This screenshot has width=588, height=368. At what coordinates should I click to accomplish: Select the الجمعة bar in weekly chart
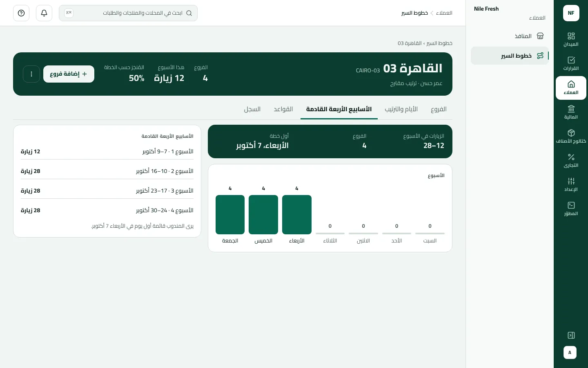[x=230, y=215]
